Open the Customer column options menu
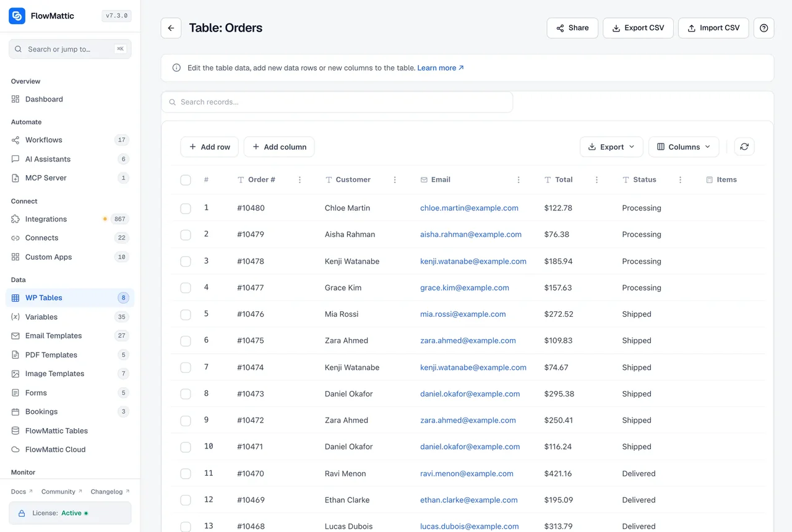 tap(395, 180)
